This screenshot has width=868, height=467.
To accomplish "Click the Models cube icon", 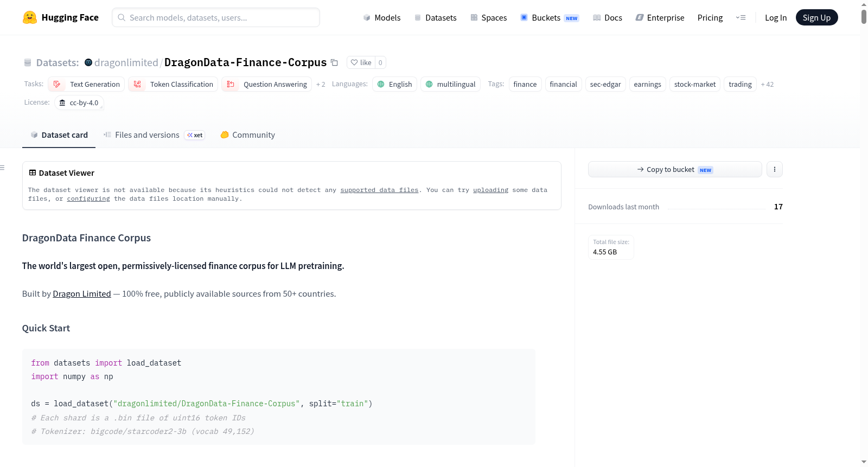I will click(x=367, y=17).
